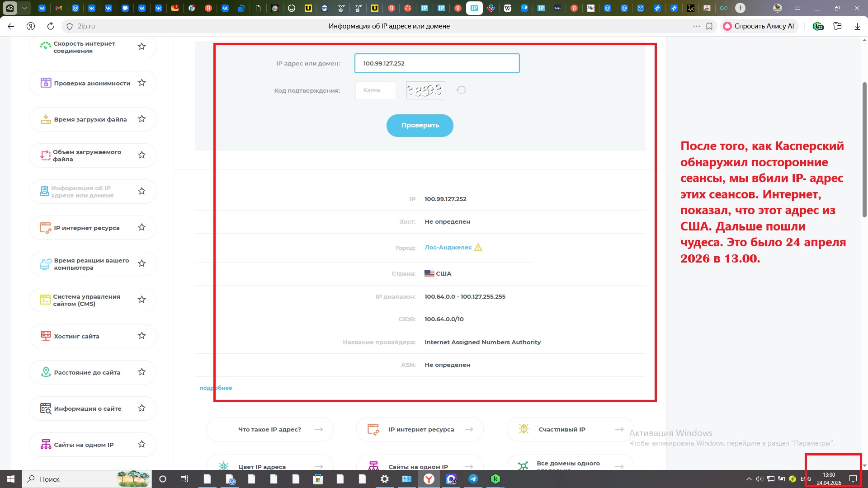Open the settings gear in taskbar
Viewport: 868px width, 488px height.
point(385,479)
